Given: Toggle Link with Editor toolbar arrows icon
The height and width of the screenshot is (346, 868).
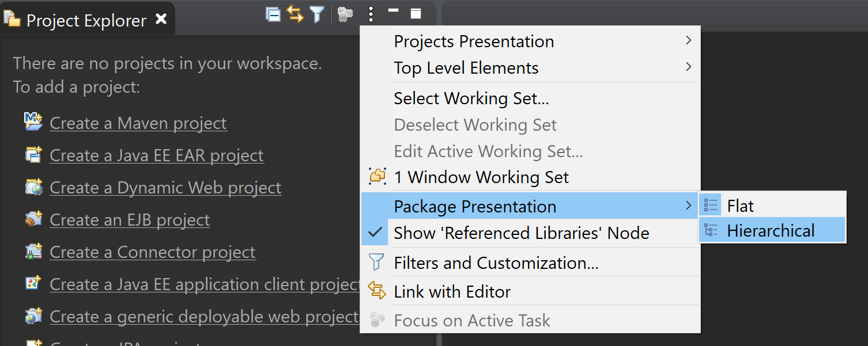Looking at the screenshot, I should [295, 14].
